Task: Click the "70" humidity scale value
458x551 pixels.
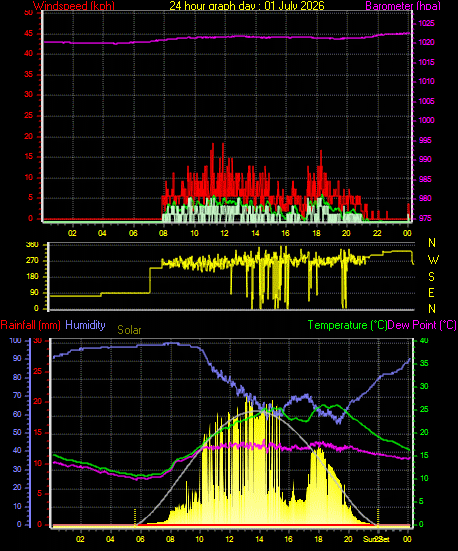Action: [17, 395]
